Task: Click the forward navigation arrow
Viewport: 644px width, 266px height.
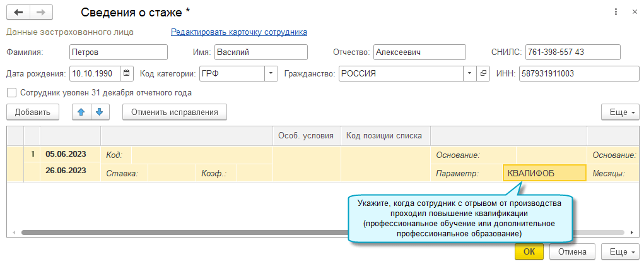Action: coord(41,12)
